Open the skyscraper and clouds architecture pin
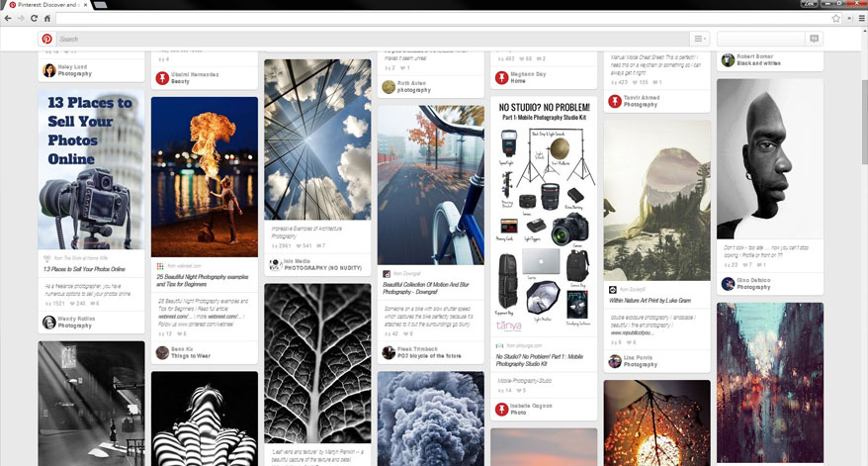Viewport: 868px width, 466px height. pos(317,140)
